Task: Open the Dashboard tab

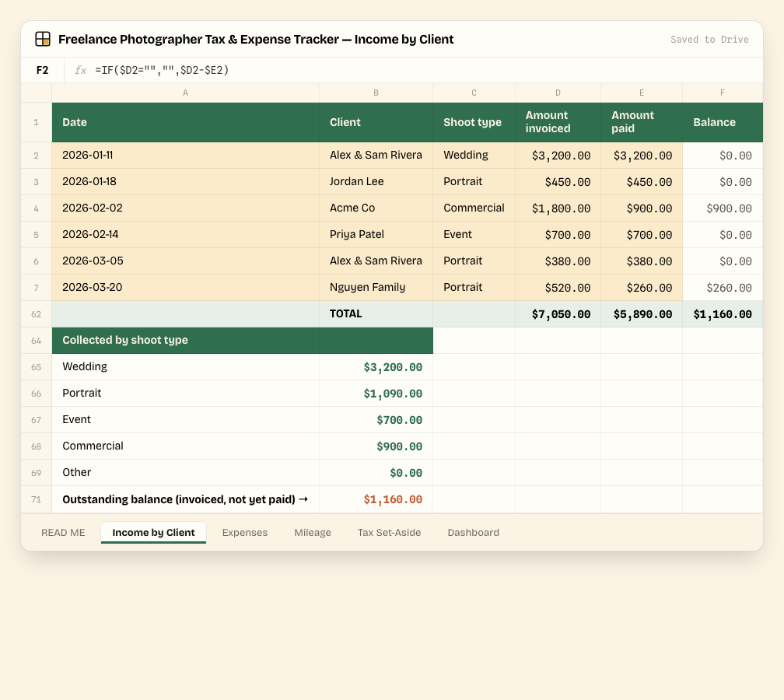Action: [473, 533]
